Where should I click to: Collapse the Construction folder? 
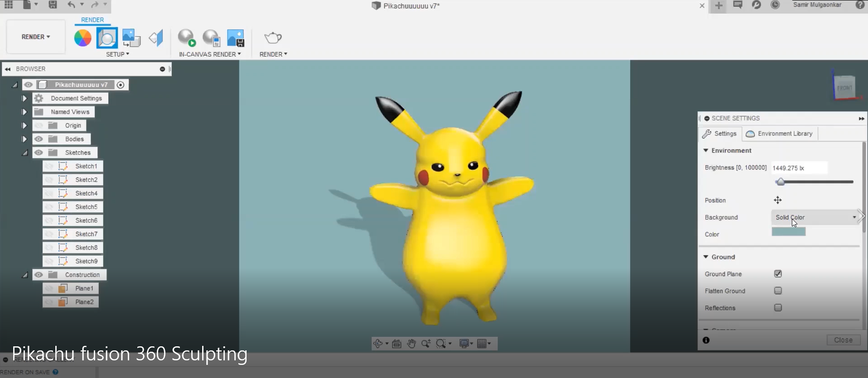pyautogui.click(x=25, y=275)
